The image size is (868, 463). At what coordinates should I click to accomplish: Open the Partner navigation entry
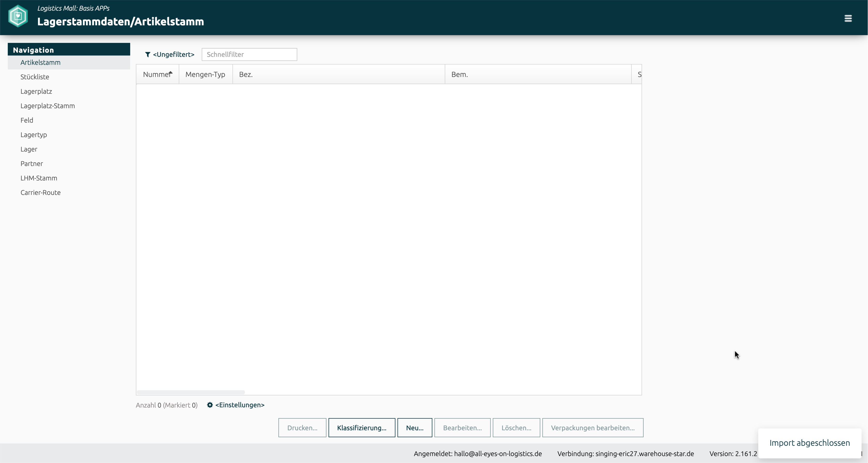point(32,164)
